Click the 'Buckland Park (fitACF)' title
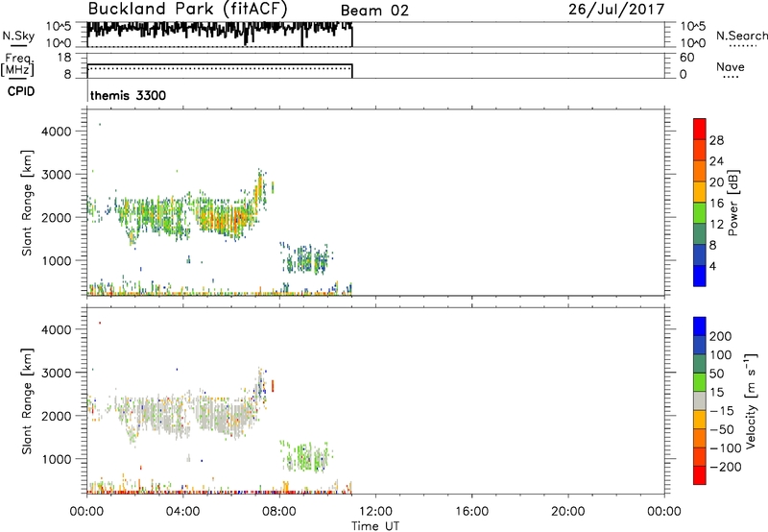The height and width of the screenshot is (532, 768). (187, 9)
